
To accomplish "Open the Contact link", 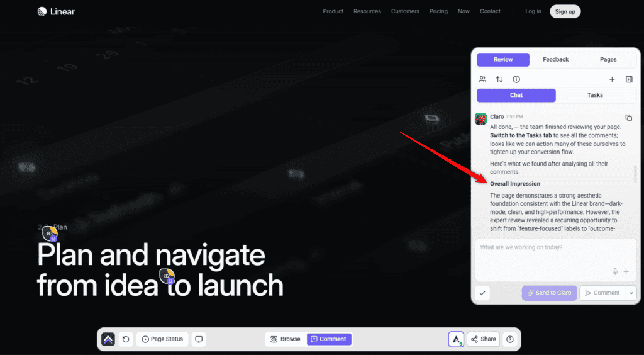I will tap(490, 11).
